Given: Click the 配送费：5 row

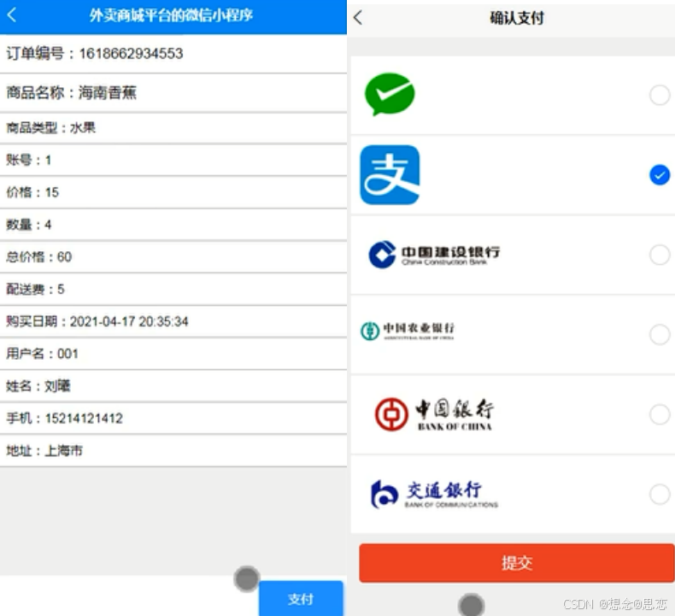Looking at the screenshot, I should pos(173,290).
